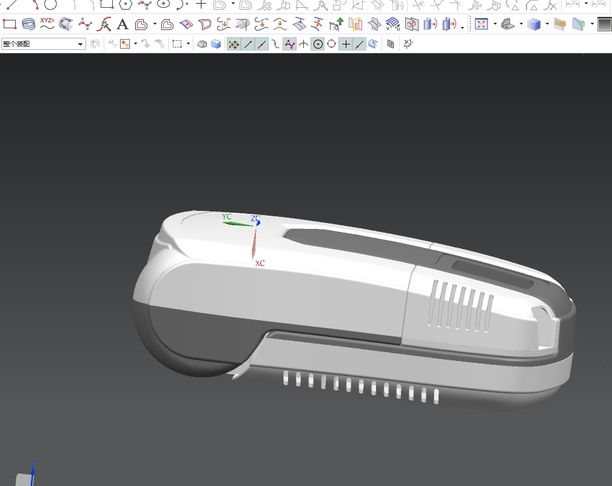Click the ZC axis handle on the model

256,220
